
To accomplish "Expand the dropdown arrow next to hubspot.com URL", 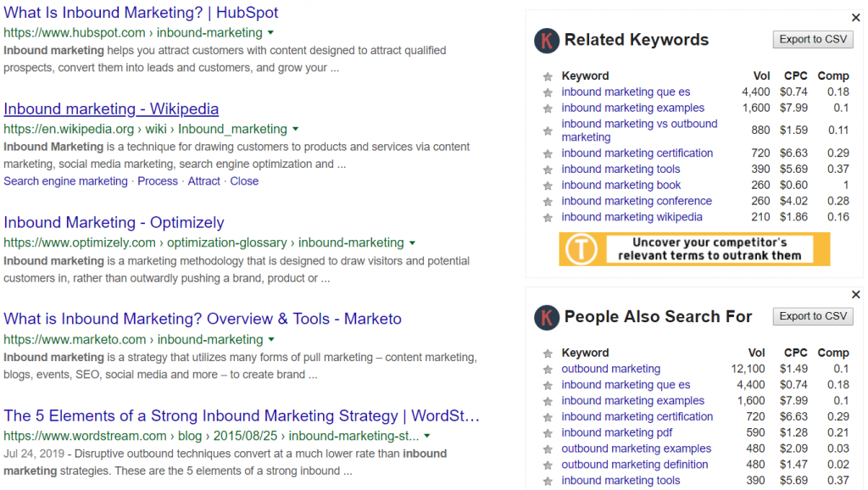I will pos(270,33).
